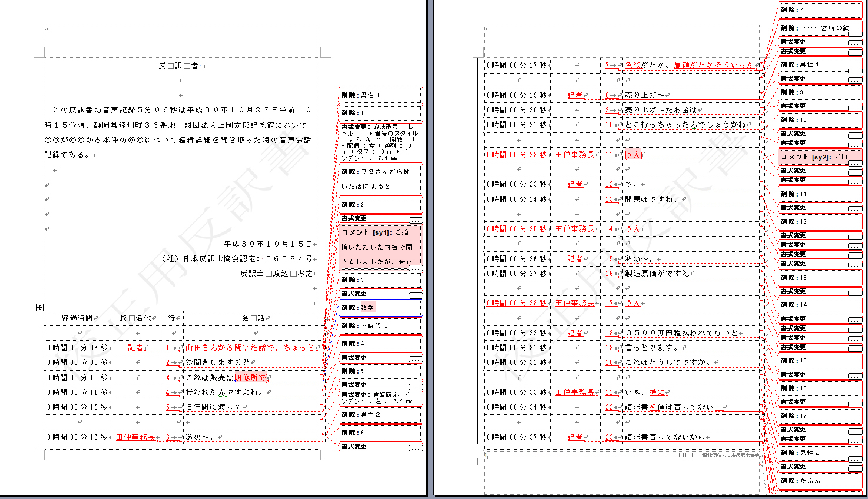This screenshot has width=868, height=499.
Task: Click the ellipsis icon on コメント [sy1] balloon
Action: click(416, 268)
